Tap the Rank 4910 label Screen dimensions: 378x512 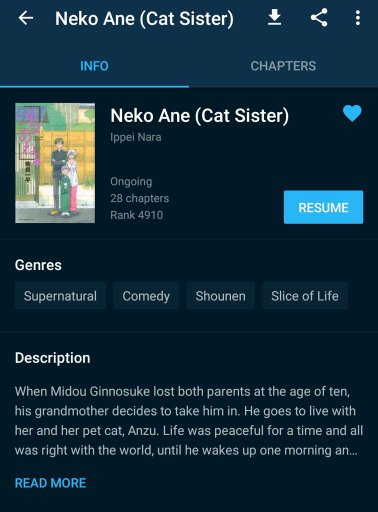pyautogui.click(x=137, y=215)
